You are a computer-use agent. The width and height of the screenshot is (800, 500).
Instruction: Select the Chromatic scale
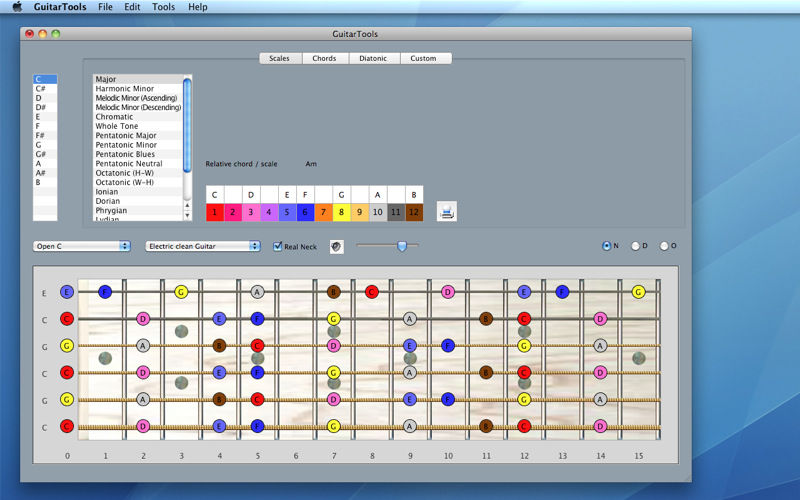pos(138,117)
